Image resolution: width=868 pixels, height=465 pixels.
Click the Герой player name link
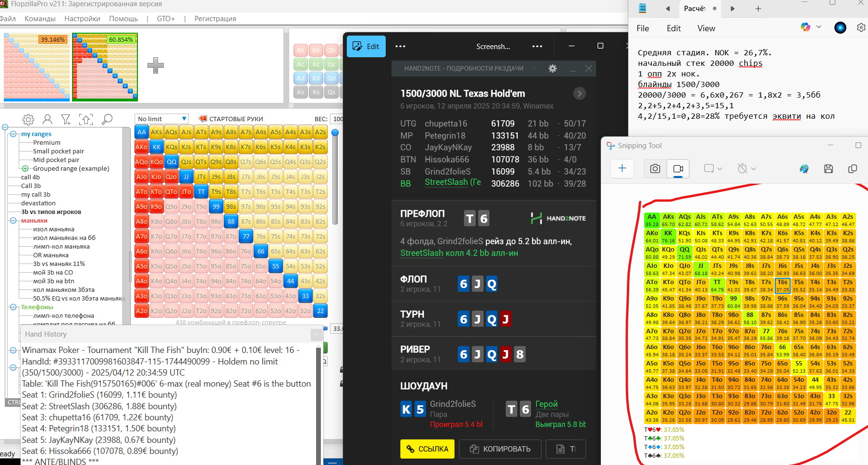tap(547, 404)
